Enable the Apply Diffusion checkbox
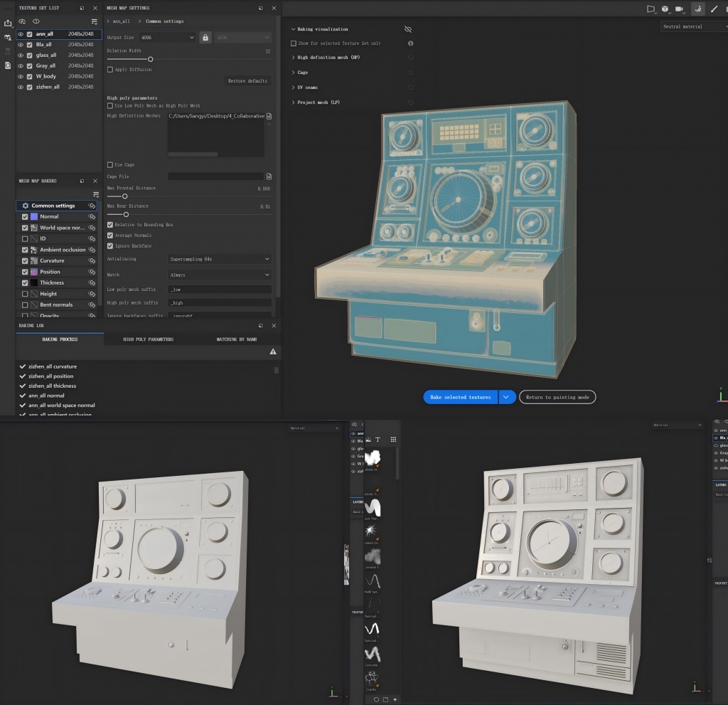 tap(110, 70)
